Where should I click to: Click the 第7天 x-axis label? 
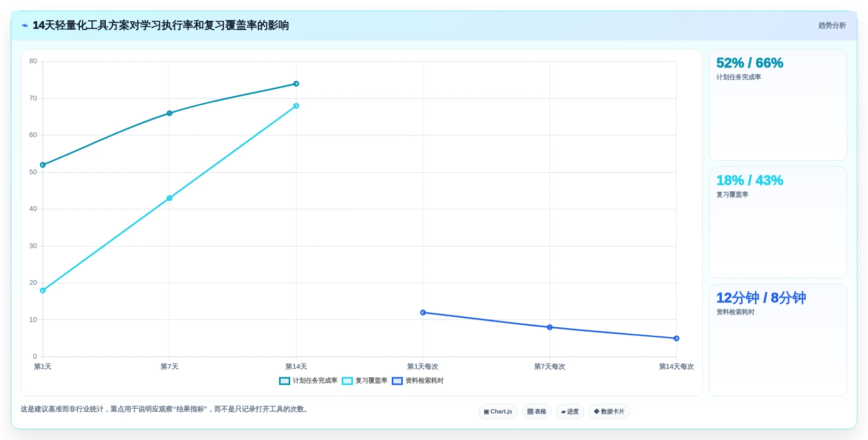170,367
